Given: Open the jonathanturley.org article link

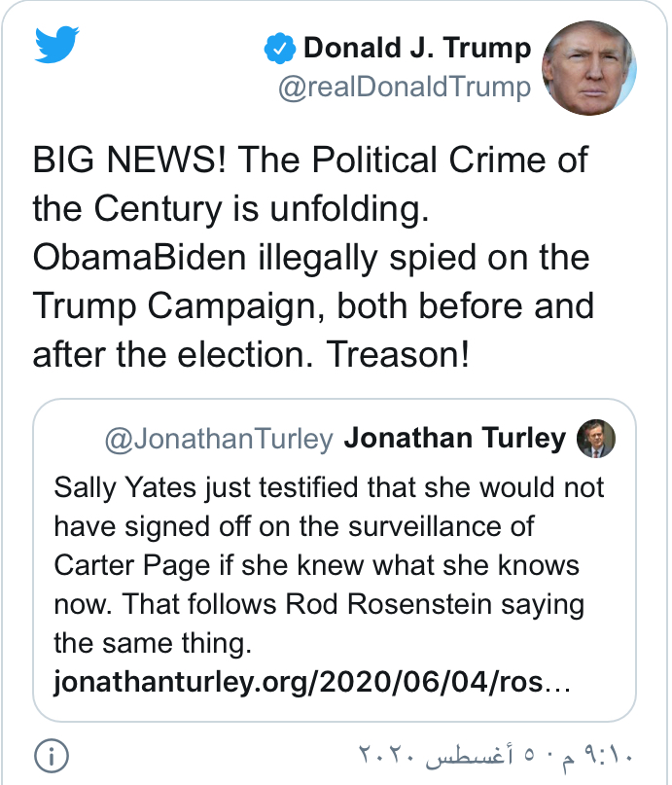Looking at the screenshot, I should pos(311,681).
